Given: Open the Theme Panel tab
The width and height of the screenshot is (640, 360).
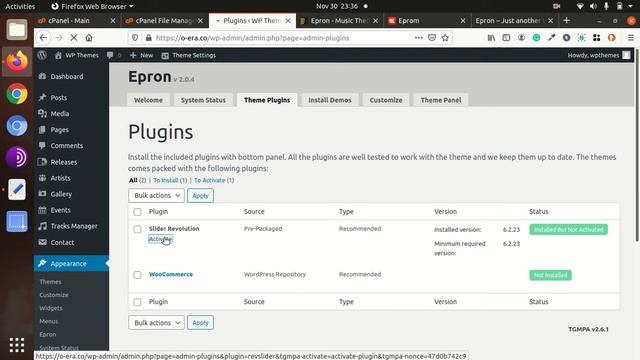Looking at the screenshot, I should 441,100.
